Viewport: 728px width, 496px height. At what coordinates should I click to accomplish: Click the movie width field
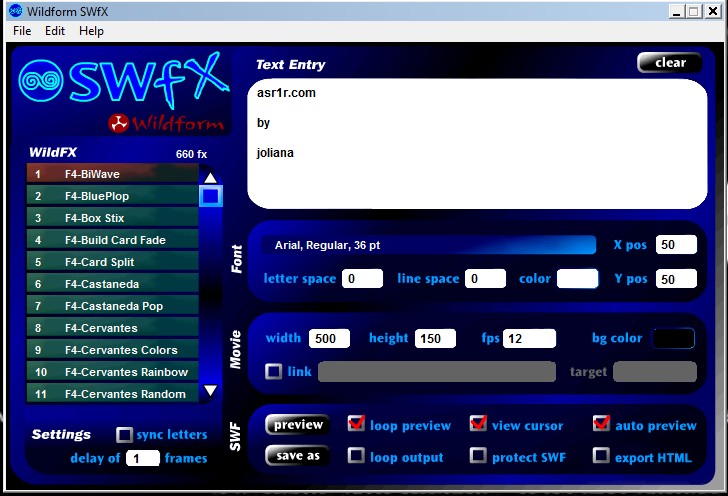pyautogui.click(x=329, y=338)
